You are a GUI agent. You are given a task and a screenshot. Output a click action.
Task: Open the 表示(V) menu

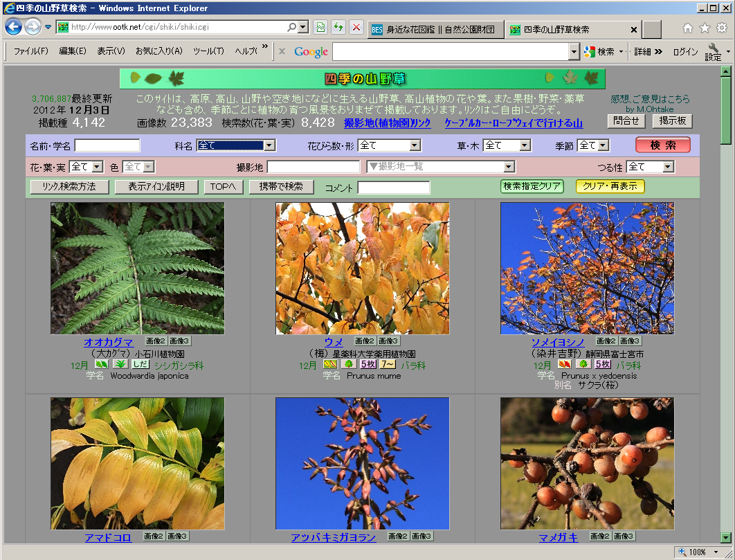click(111, 51)
